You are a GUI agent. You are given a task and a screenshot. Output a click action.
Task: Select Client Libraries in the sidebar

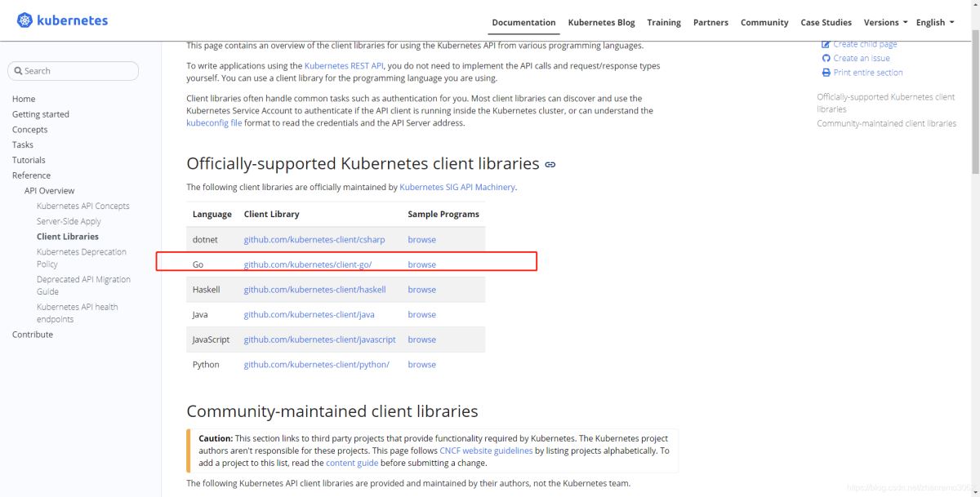tap(67, 237)
